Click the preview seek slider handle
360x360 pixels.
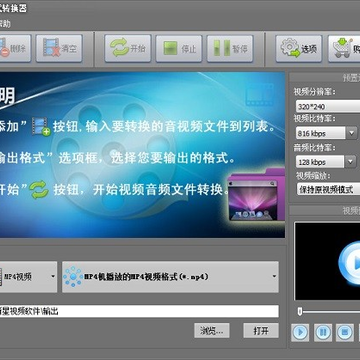click(x=300, y=312)
